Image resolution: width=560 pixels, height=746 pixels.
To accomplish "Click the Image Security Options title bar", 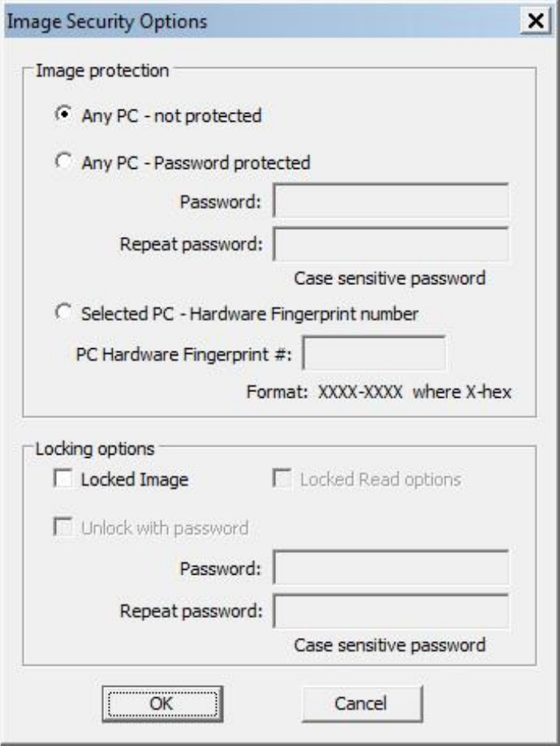I will pyautogui.click(x=240, y=22).
